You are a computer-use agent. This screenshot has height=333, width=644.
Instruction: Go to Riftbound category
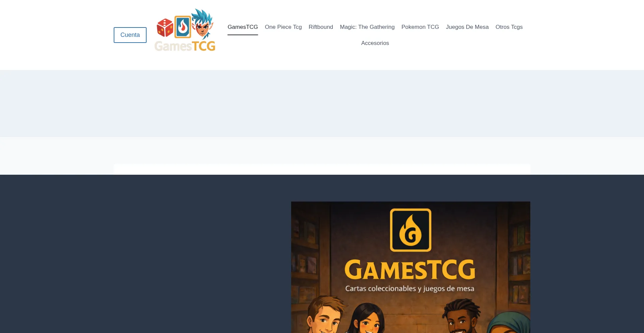click(321, 27)
